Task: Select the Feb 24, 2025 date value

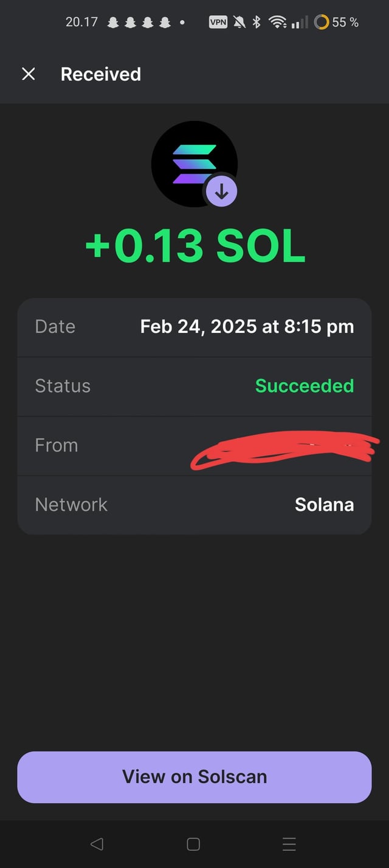Action: tap(247, 327)
